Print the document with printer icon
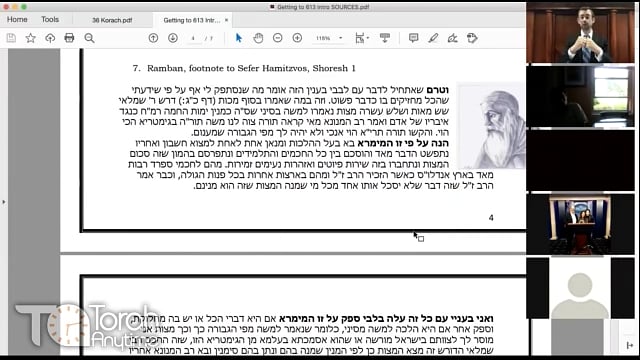 [69, 38]
